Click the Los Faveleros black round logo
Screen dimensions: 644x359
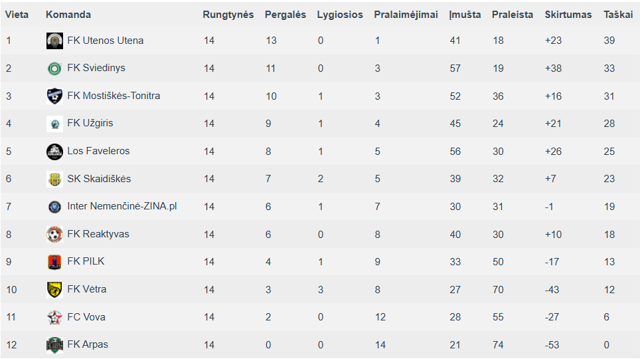click(54, 152)
